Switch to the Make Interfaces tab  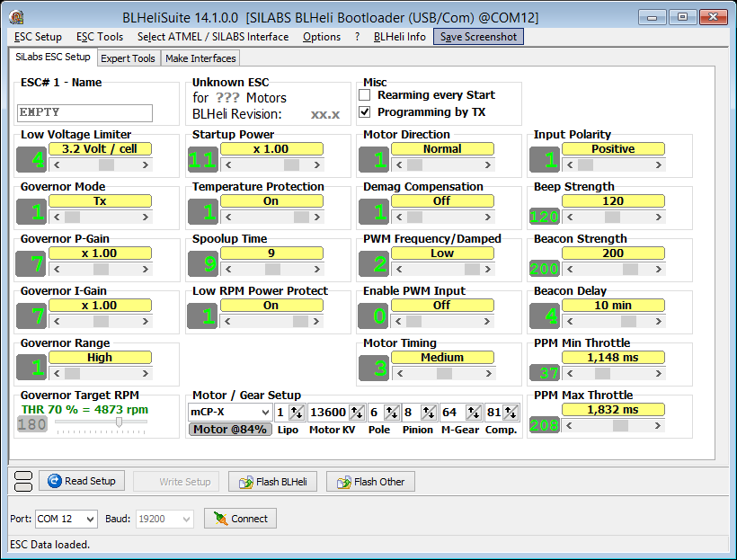[200, 58]
